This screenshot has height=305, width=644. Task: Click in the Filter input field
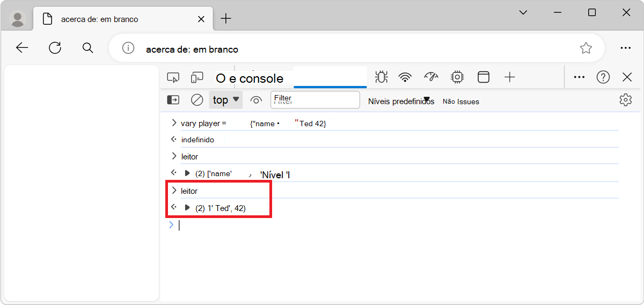[315, 100]
